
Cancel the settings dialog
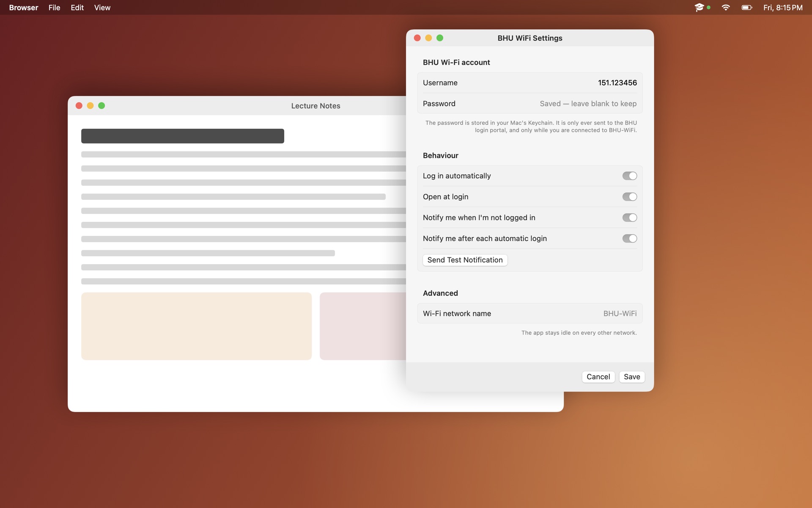click(x=598, y=377)
